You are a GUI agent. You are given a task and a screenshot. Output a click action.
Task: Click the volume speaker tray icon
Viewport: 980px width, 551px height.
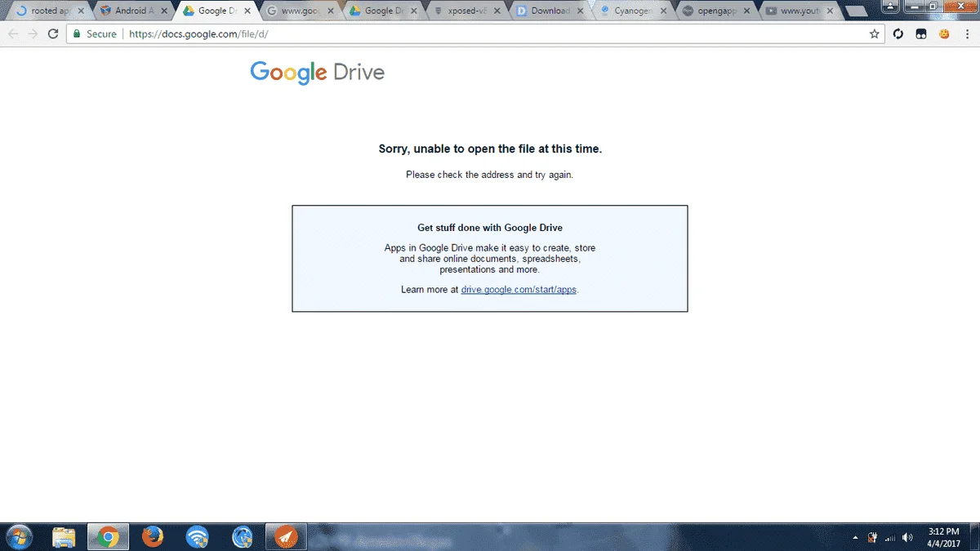pos(907,537)
